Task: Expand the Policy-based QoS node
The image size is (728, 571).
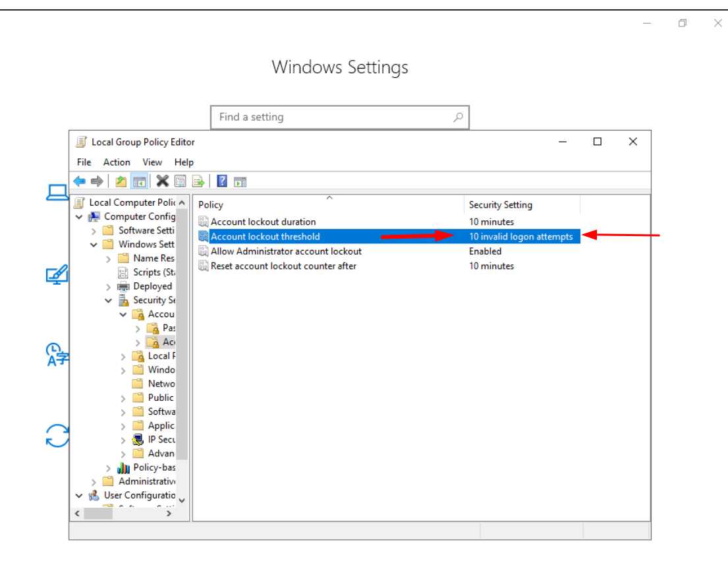Action: 108,468
